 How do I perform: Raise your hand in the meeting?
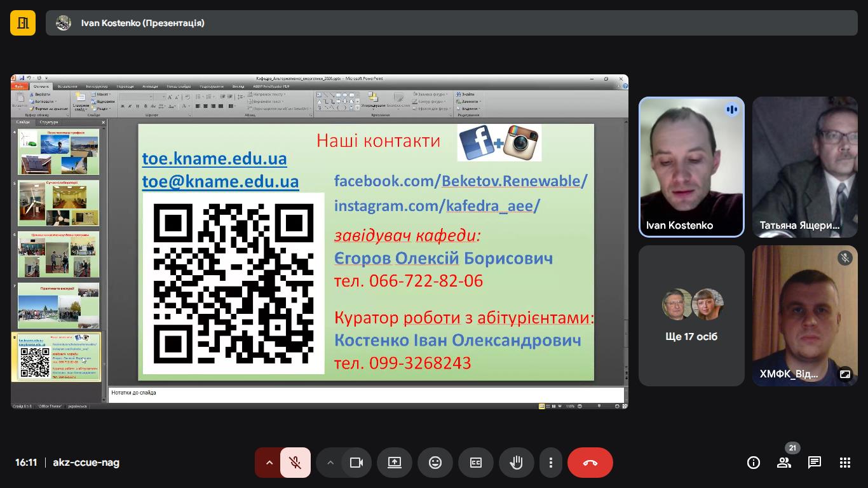click(x=516, y=463)
